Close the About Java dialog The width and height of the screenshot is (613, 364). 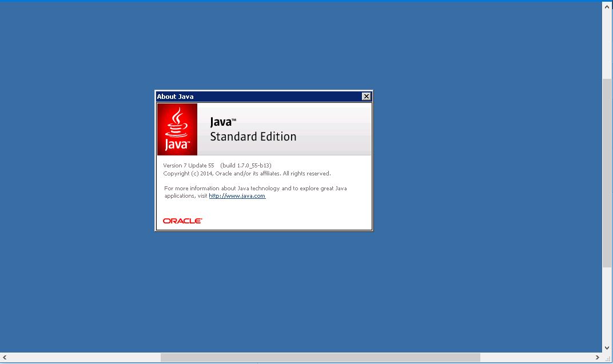coord(367,97)
